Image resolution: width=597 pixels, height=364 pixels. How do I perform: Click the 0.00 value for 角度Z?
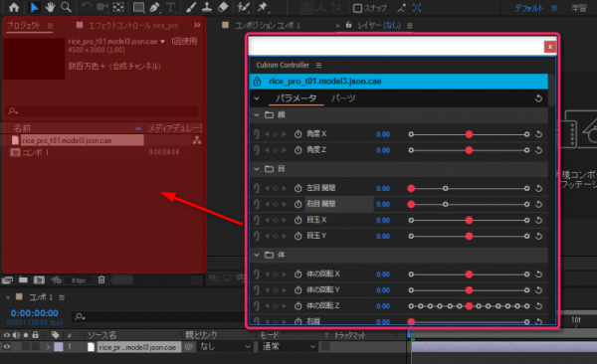(383, 150)
